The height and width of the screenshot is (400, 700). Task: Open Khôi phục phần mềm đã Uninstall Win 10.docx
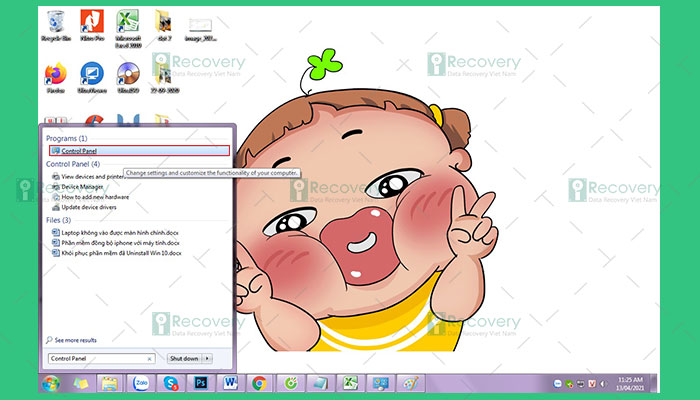point(117,253)
